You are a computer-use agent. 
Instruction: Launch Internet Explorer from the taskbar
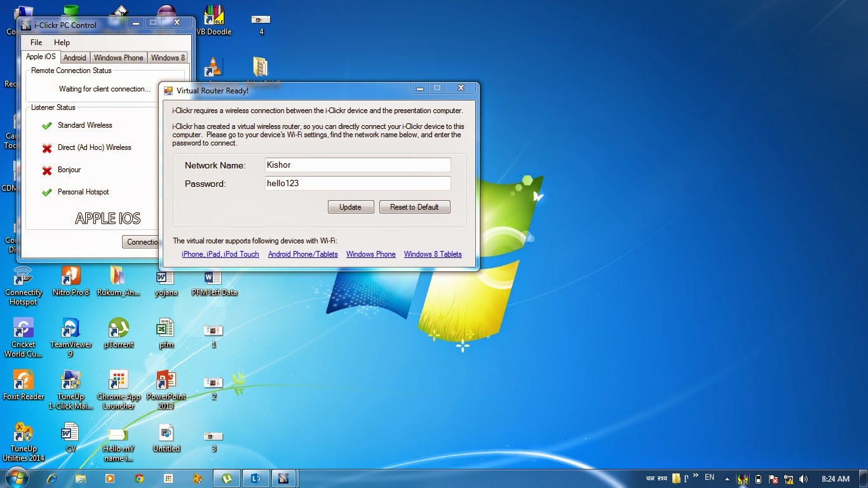(x=52, y=478)
